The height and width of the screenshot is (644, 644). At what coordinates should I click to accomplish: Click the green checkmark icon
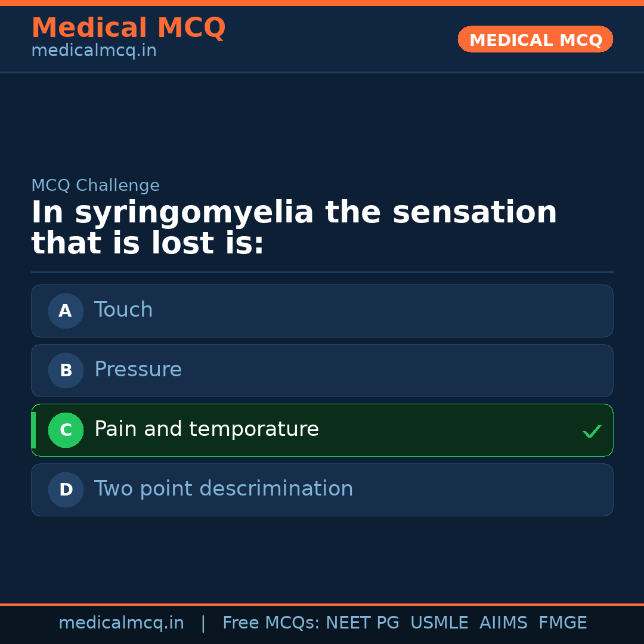point(592,431)
